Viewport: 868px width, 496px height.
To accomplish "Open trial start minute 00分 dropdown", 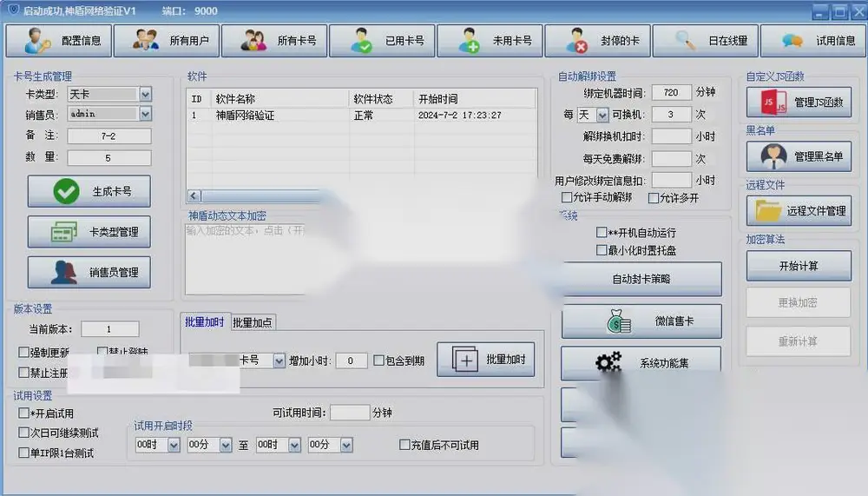I will 226,445.
